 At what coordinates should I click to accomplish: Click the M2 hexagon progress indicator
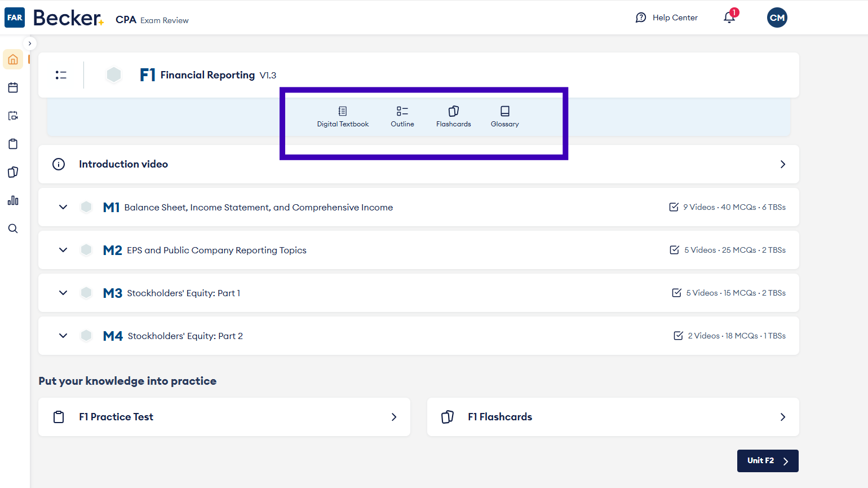pyautogui.click(x=86, y=250)
